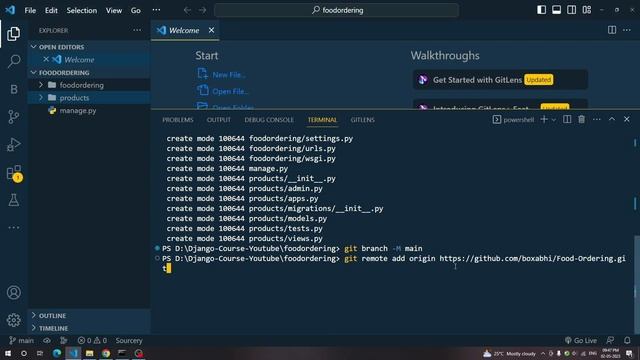Image resolution: width=640 pixels, height=360 pixels.
Task: Click Sourcery in status bar
Action: (x=129, y=340)
